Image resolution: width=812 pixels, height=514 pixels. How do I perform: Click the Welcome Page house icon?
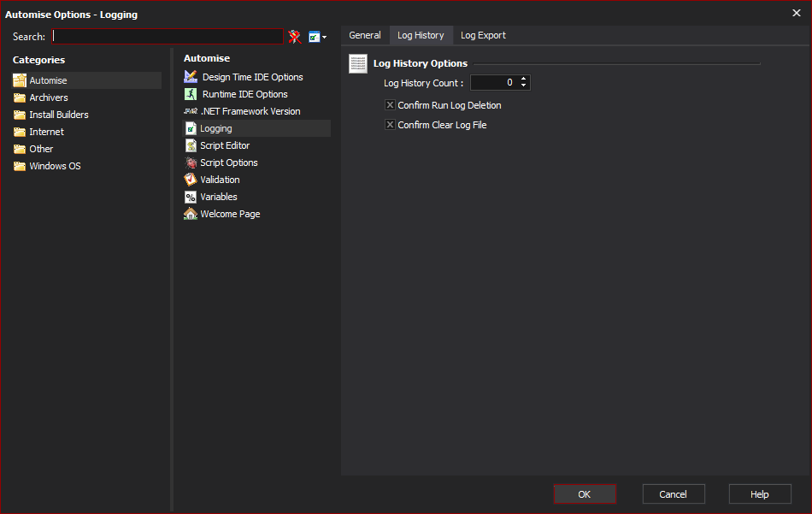pos(191,214)
